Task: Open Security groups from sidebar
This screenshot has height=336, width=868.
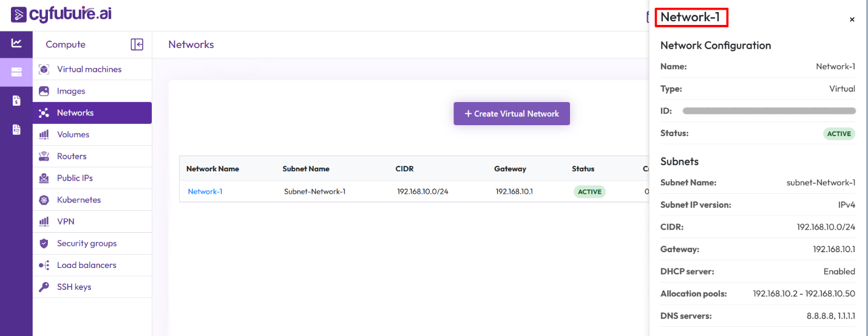Action: 87,243
